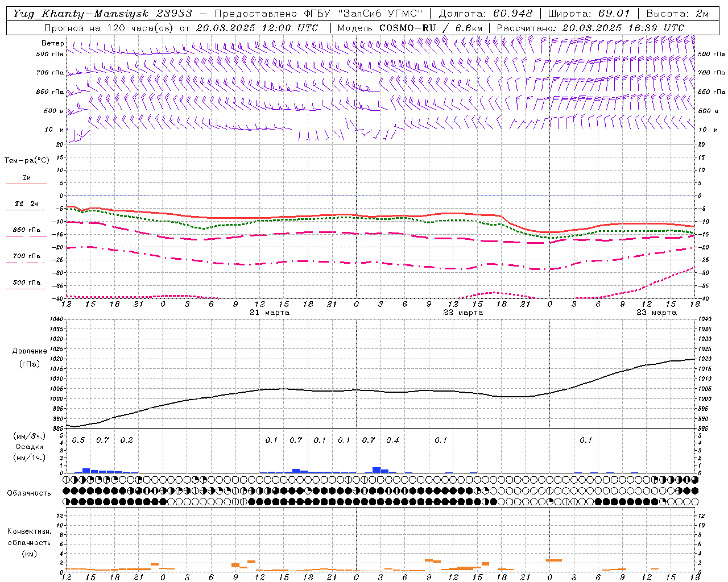Click the (мм/1ч.) precipitation unit label

[30, 458]
